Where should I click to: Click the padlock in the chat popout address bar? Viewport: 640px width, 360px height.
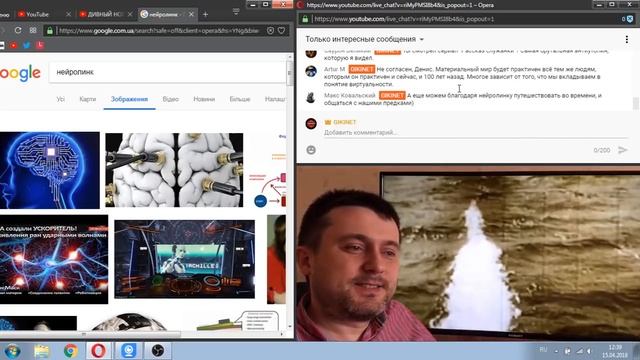click(305, 19)
